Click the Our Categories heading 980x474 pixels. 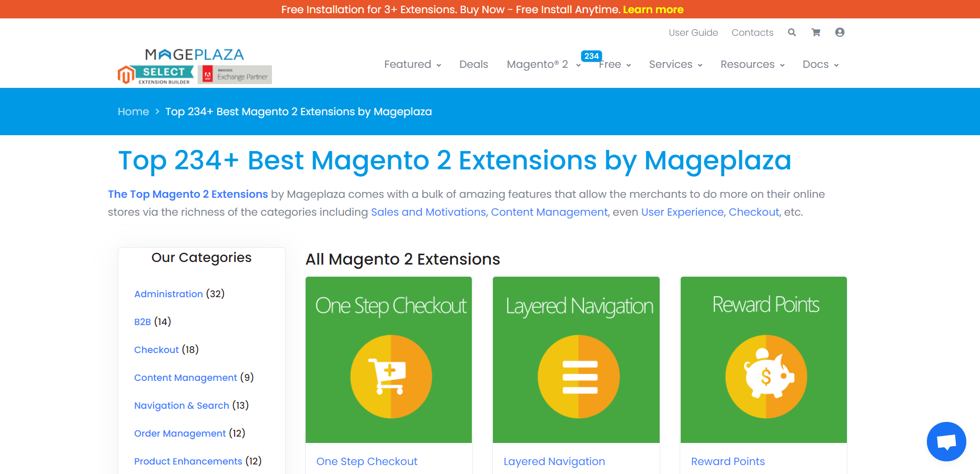coord(201,257)
